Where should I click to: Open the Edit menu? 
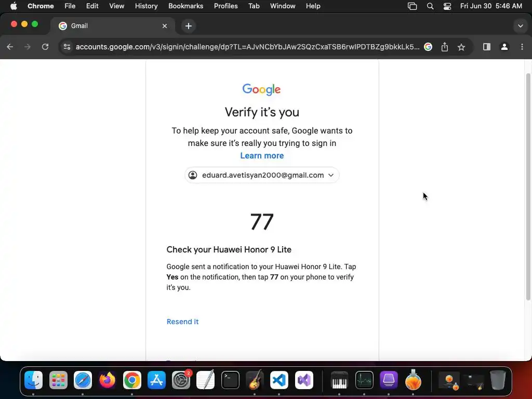(x=92, y=6)
